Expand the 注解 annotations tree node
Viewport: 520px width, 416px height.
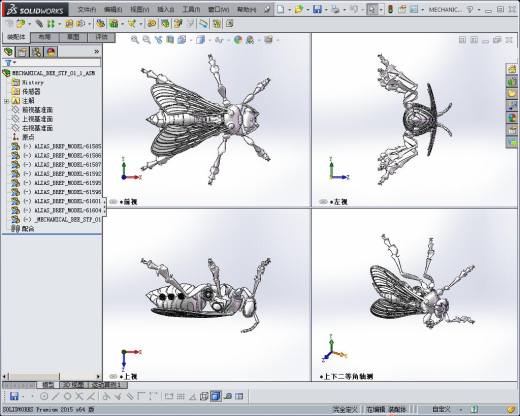tap(6, 101)
